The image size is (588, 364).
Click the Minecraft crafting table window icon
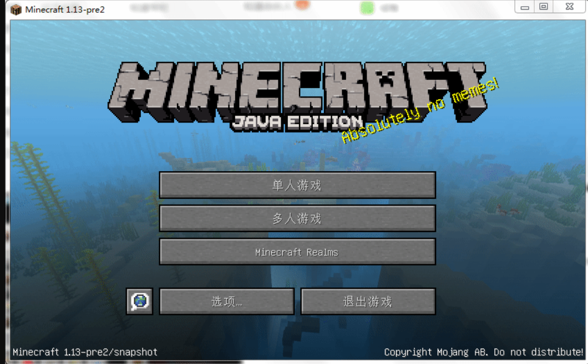click(x=16, y=9)
